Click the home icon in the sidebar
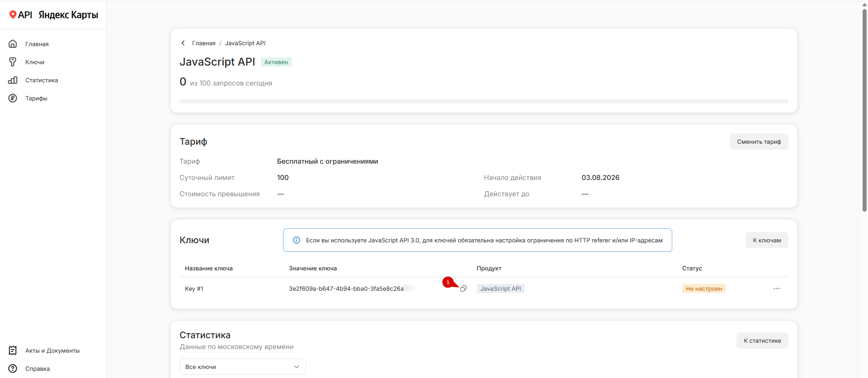The width and height of the screenshot is (868, 378). pyautogui.click(x=13, y=44)
